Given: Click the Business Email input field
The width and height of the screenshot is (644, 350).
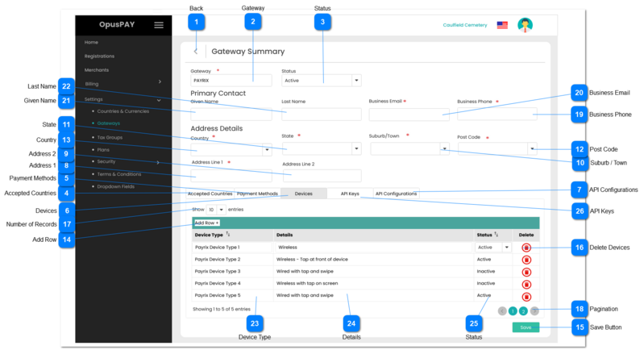Looking at the screenshot, I should (409, 115).
